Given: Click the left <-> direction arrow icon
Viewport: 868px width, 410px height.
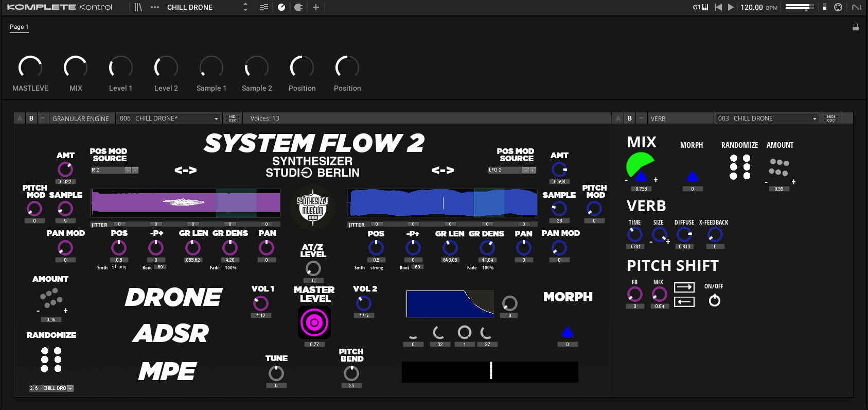Looking at the screenshot, I should tap(186, 170).
